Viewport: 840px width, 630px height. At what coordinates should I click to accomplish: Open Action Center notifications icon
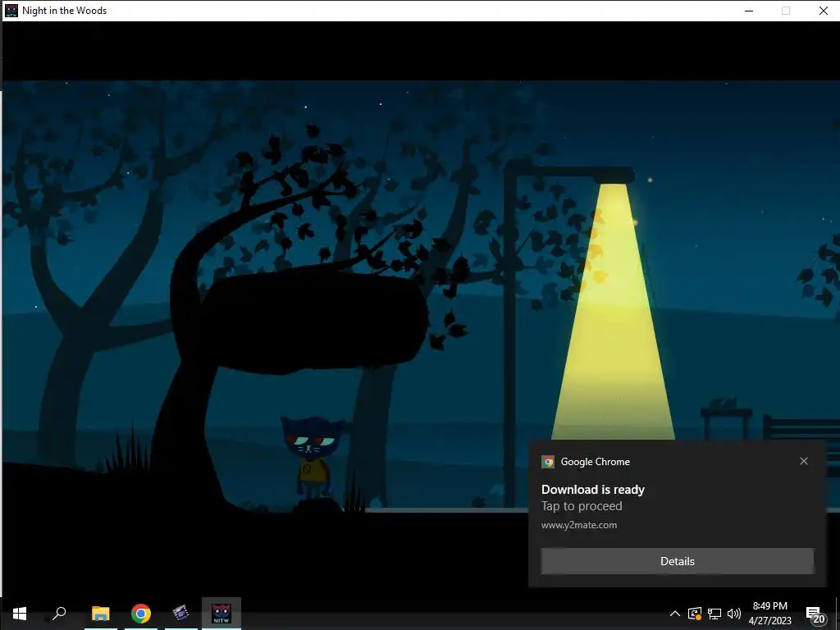815,614
